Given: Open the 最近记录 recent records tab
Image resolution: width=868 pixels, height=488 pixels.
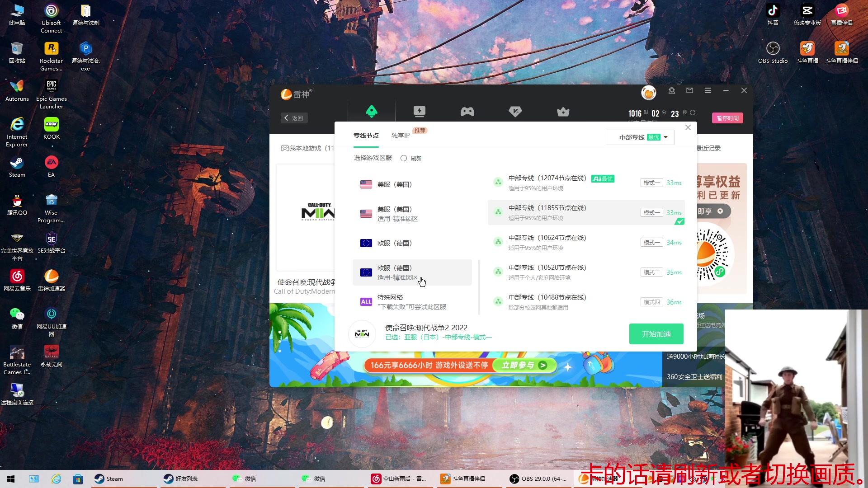Looking at the screenshot, I should [x=708, y=148].
